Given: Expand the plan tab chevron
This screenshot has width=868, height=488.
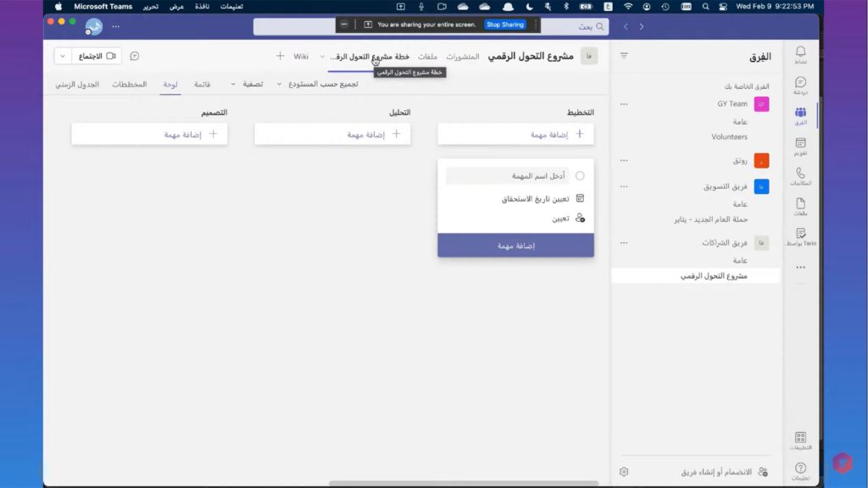Looking at the screenshot, I should (322, 57).
